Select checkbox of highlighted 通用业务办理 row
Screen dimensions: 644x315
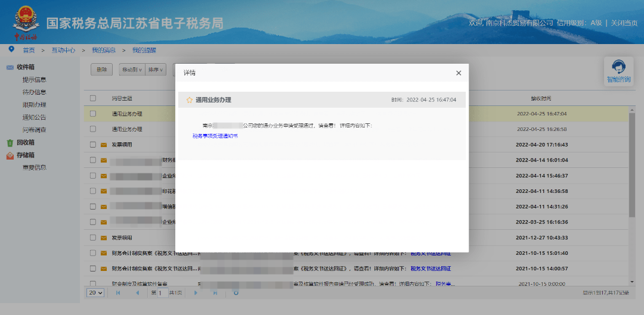click(92, 114)
